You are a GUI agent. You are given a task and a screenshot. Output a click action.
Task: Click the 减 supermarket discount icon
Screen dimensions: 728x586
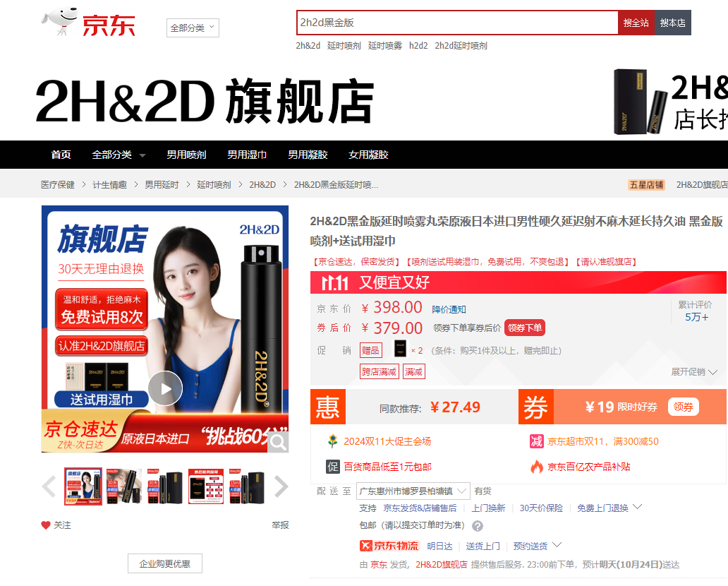click(x=537, y=441)
